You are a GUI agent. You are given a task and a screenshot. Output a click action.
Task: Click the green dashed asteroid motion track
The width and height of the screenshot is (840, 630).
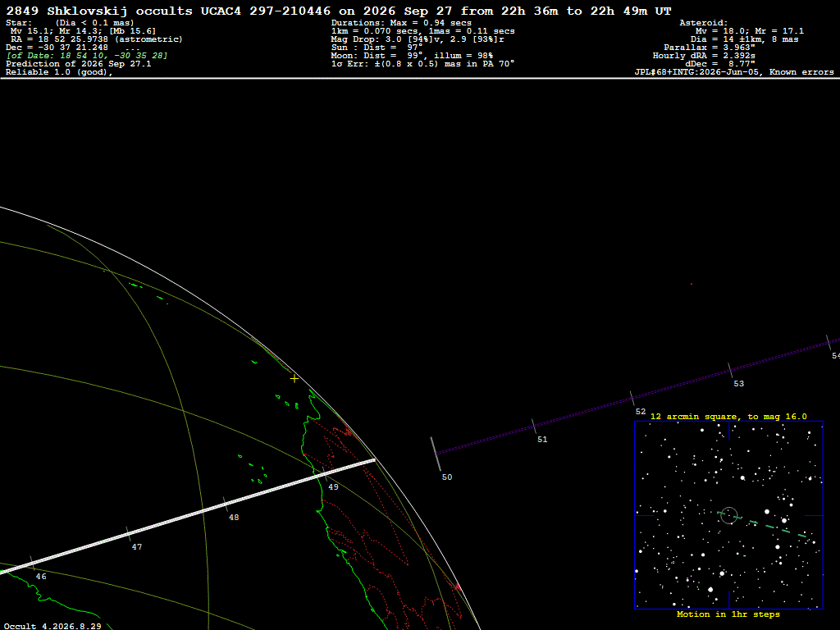click(x=762, y=524)
